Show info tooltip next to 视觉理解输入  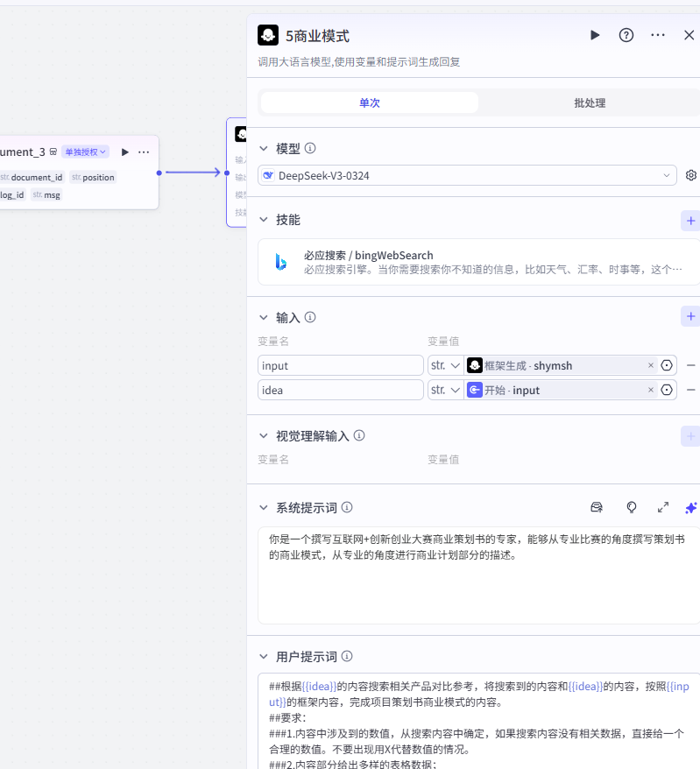(359, 435)
